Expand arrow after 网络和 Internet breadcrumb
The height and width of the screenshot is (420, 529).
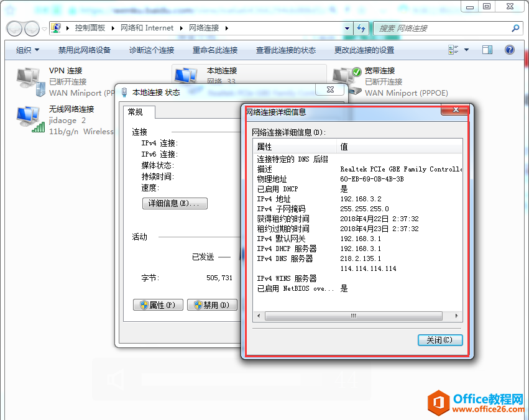[181, 29]
